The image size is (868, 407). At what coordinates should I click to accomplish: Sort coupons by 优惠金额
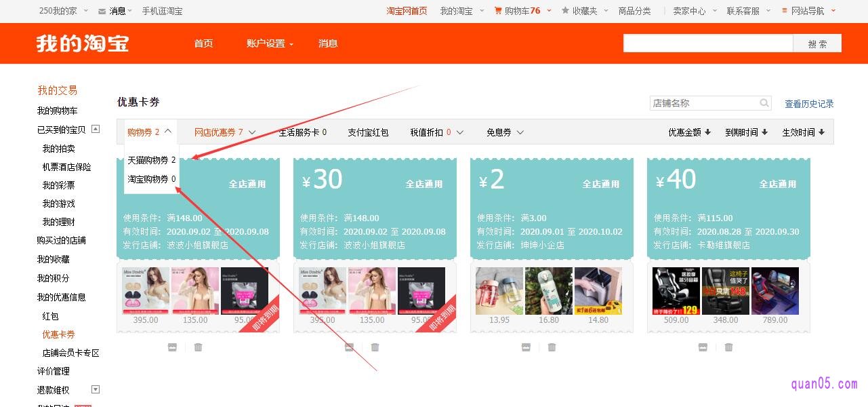(x=689, y=132)
